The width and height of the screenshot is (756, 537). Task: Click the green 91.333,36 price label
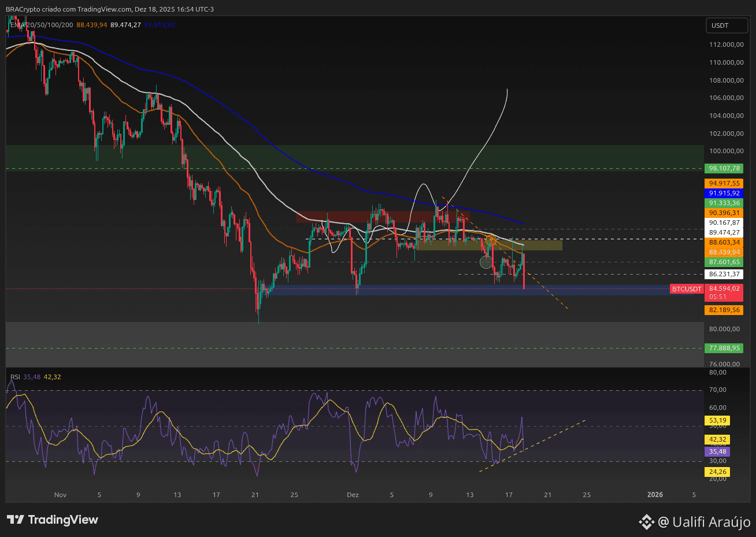(x=724, y=203)
